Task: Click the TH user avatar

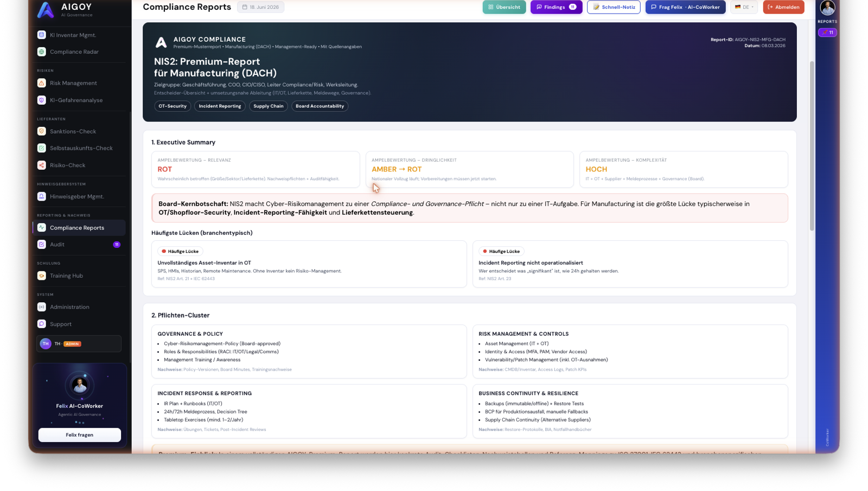Action: click(x=46, y=343)
